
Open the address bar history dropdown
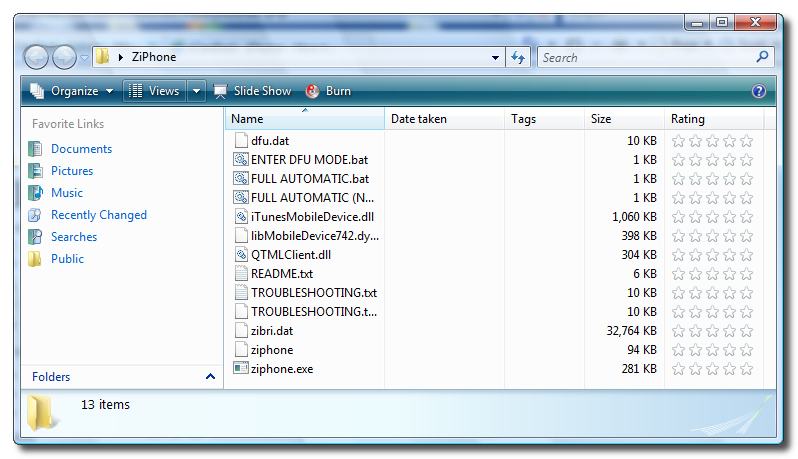[495, 58]
